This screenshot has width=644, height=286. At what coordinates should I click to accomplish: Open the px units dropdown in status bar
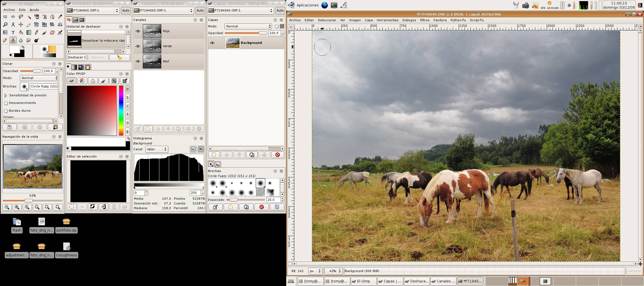[x=315, y=271]
